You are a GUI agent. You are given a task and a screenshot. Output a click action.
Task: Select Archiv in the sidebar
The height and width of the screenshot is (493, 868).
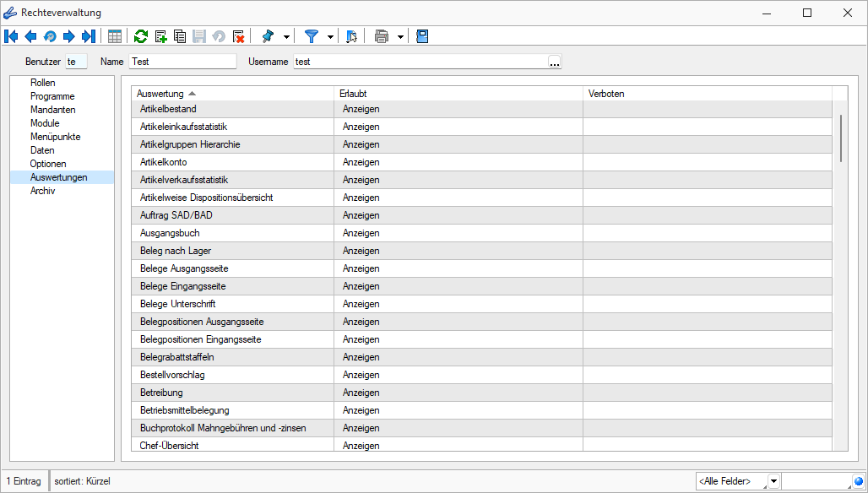tap(42, 191)
